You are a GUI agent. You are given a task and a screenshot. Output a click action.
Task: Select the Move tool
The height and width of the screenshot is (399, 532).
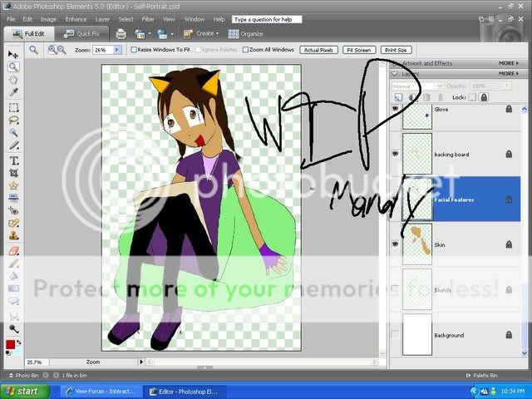(13, 54)
